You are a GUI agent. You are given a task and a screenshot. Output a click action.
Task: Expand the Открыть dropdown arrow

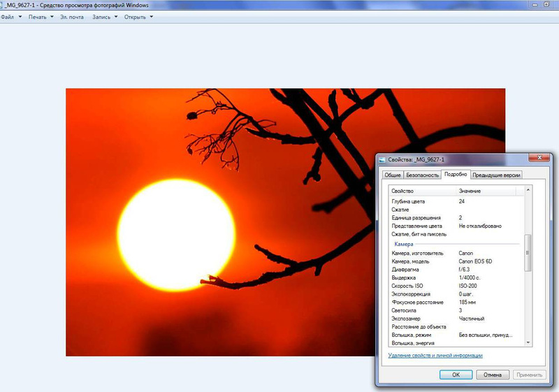152,17
